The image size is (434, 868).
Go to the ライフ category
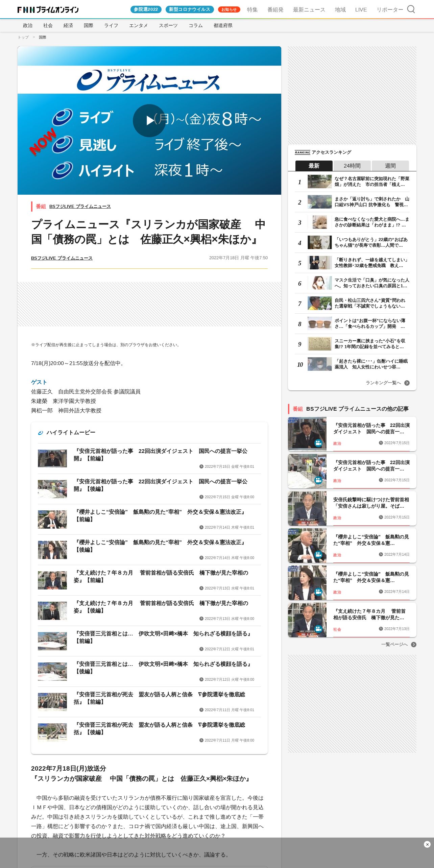tap(111, 25)
